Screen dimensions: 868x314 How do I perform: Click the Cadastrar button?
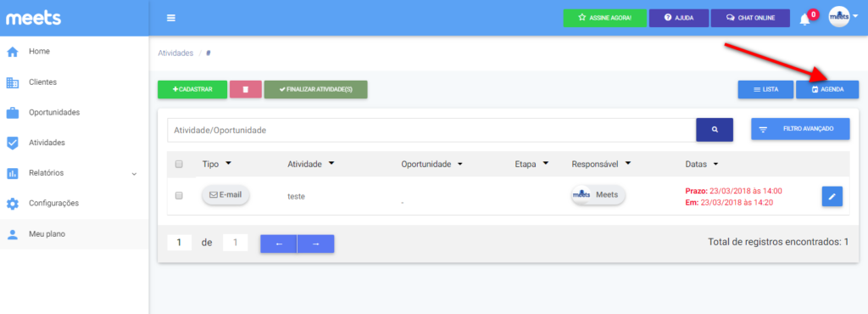click(x=192, y=90)
